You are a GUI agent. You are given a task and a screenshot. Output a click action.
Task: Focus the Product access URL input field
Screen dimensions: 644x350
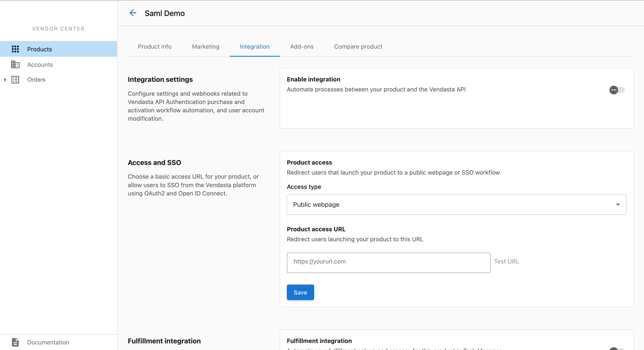click(388, 262)
